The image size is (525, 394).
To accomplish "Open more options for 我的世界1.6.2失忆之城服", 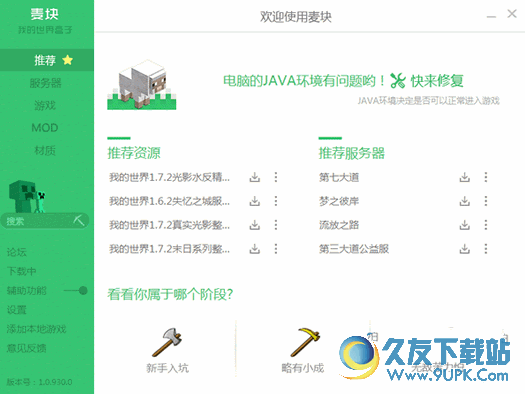I will pyautogui.click(x=276, y=201).
